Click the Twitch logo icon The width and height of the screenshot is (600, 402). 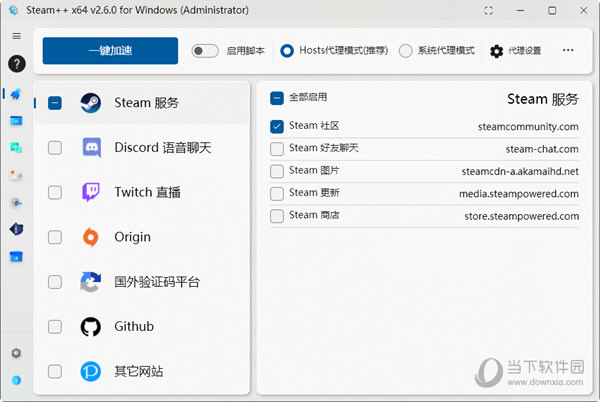(x=91, y=192)
